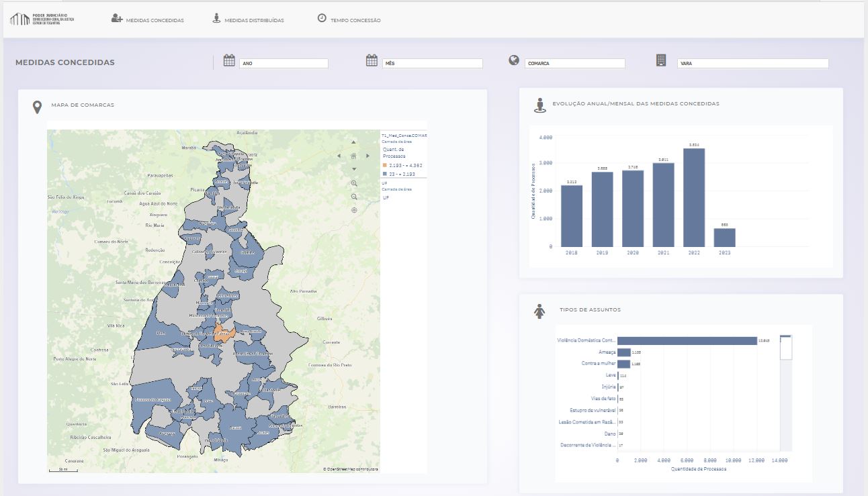Pan the map down with arrow

coord(354,169)
